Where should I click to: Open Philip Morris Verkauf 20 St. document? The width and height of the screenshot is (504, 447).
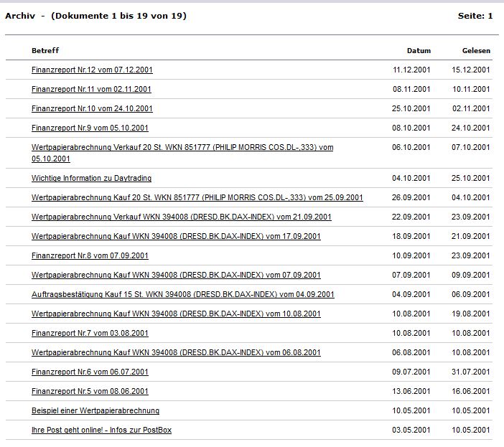tap(182, 153)
